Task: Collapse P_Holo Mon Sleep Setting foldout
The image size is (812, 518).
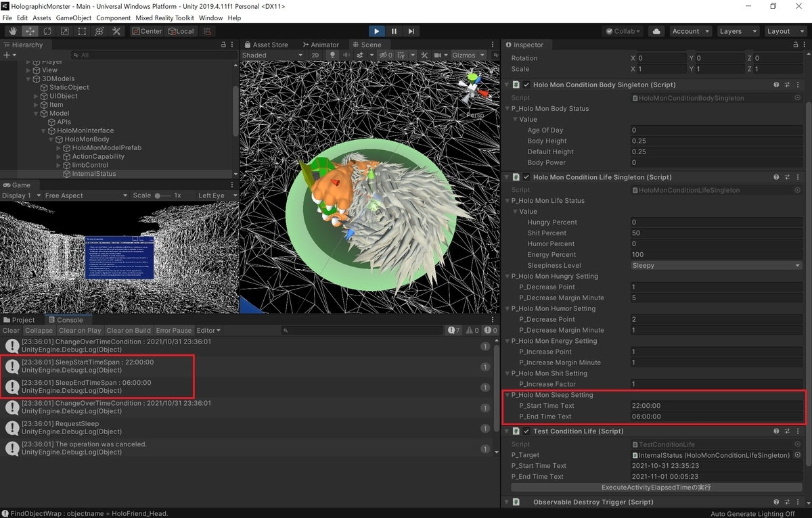Action: coord(508,395)
